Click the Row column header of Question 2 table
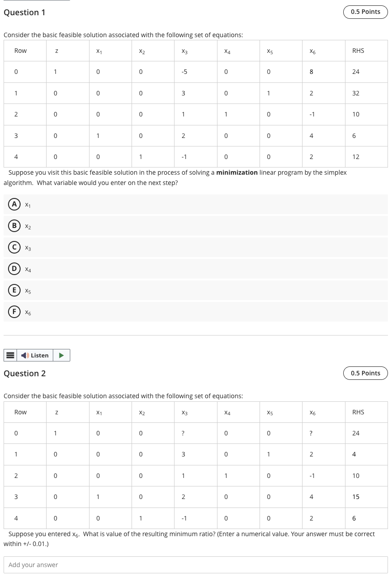Screen dimensions: 392x585 21,412
